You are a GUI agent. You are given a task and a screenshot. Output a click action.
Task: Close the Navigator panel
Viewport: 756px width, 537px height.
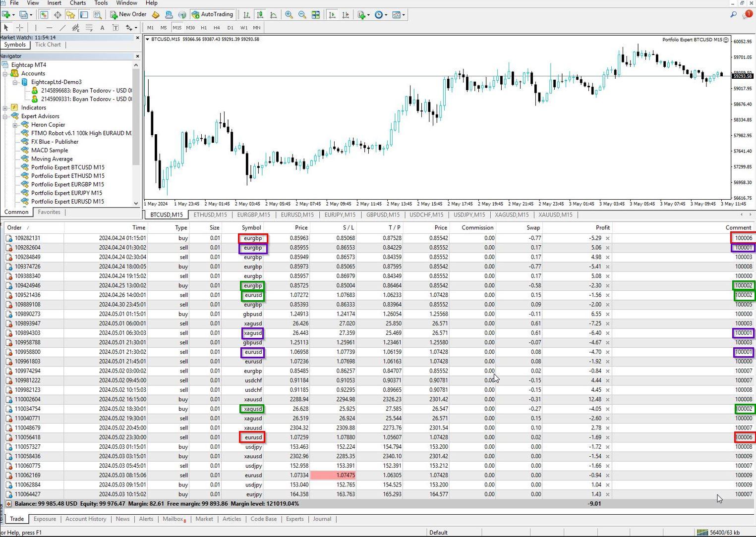(x=137, y=56)
